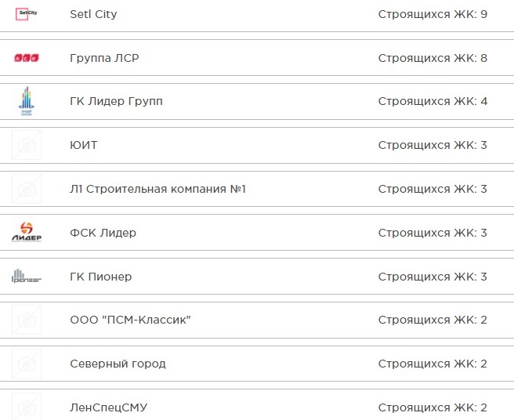Click the ООО ПСМ-Классик placeholder icon
The width and height of the screenshot is (514, 420).
coord(27,320)
